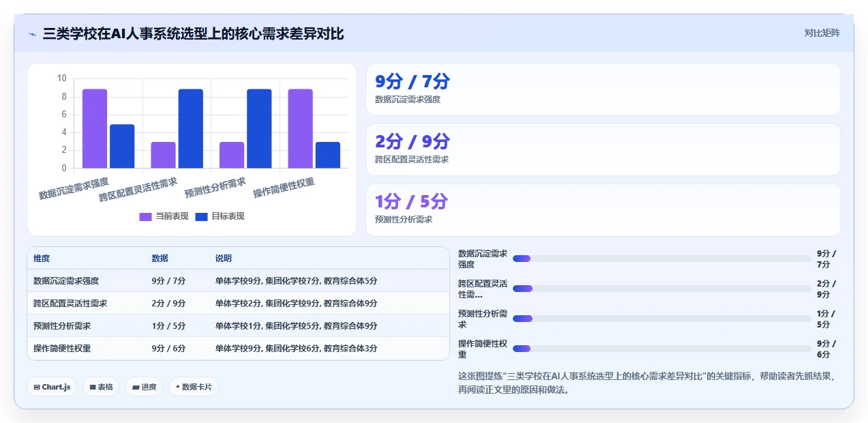Click chart axis label 操作简便性权重
This screenshot has width=868, height=423.
tap(284, 188)
